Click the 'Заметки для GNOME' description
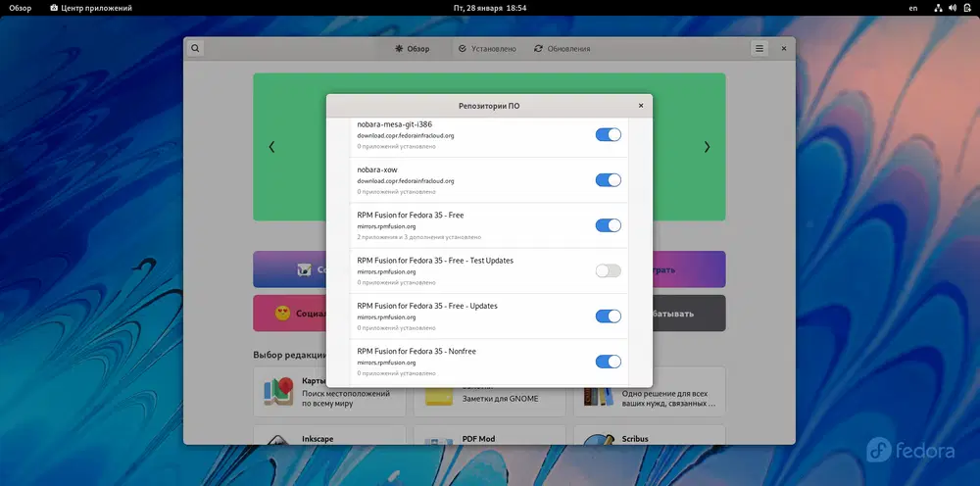This screenshot has height=486, width=980. [x=500, y=399]
